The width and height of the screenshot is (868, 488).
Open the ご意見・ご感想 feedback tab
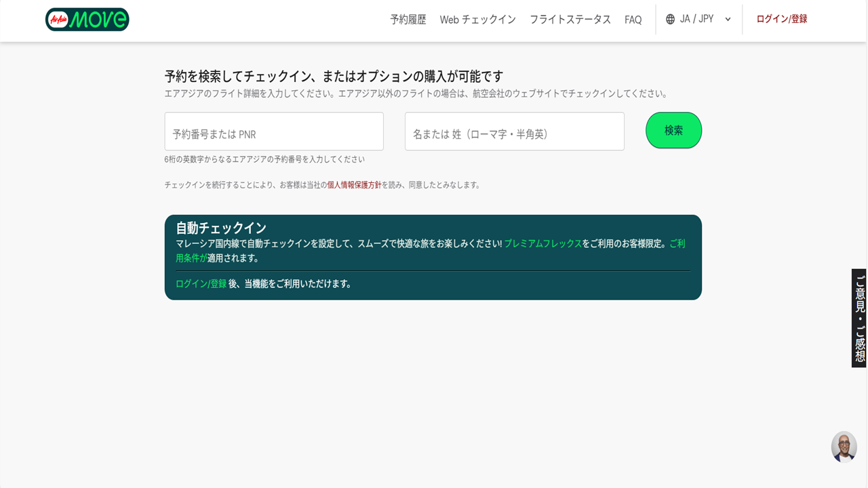(x=859, y=318)
